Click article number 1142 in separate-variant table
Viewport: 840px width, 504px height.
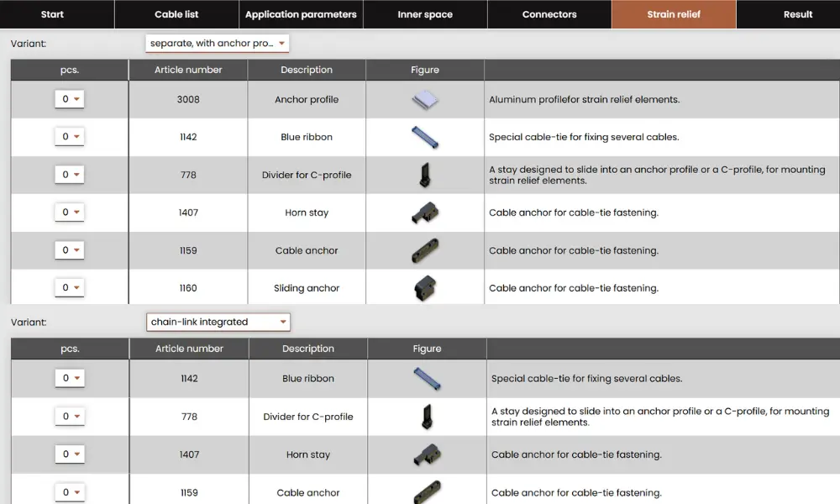[188, 137]
